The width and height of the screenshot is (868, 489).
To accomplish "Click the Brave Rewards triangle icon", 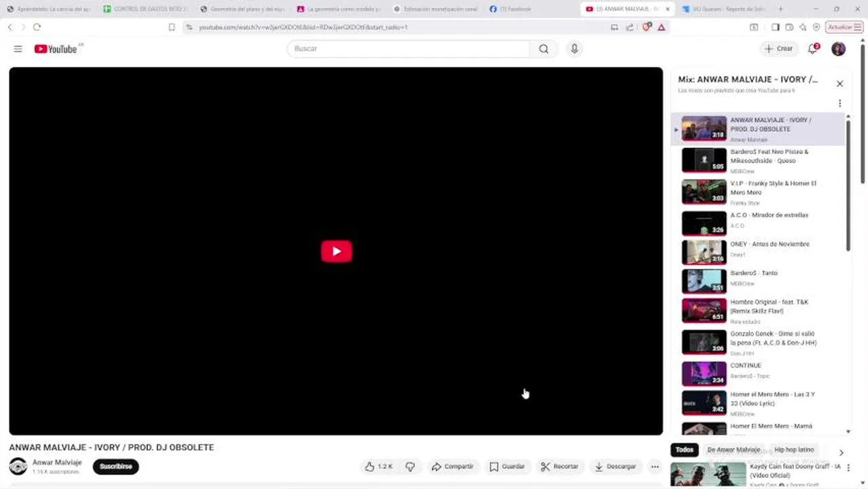I will click(x=661, y=27).
